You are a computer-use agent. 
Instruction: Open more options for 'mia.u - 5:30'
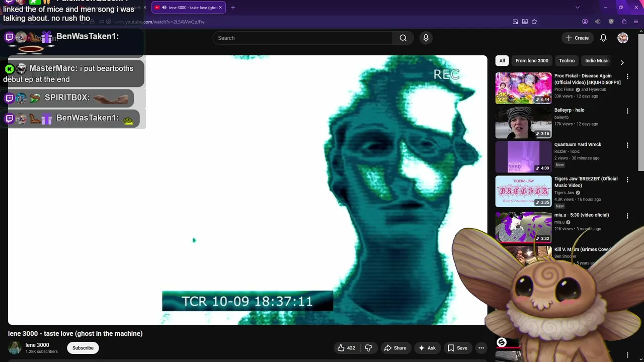pos(627,216)
